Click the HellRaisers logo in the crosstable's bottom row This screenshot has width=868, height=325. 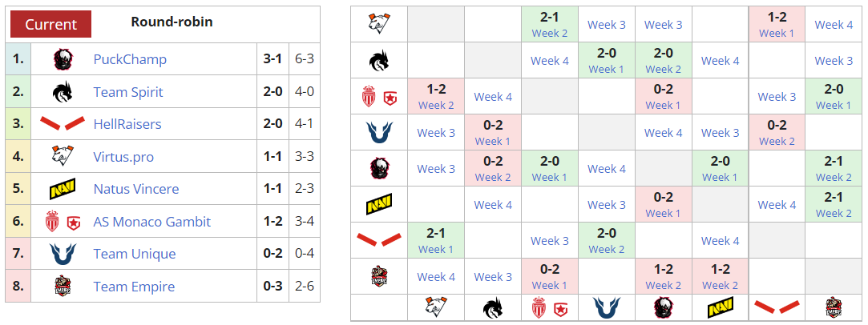(x=776, y=307)
